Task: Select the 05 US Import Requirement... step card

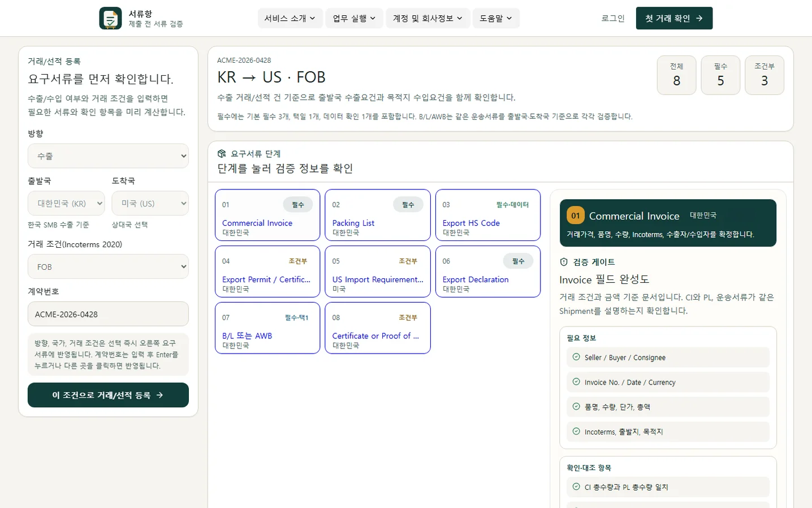Action: [378, 272]
